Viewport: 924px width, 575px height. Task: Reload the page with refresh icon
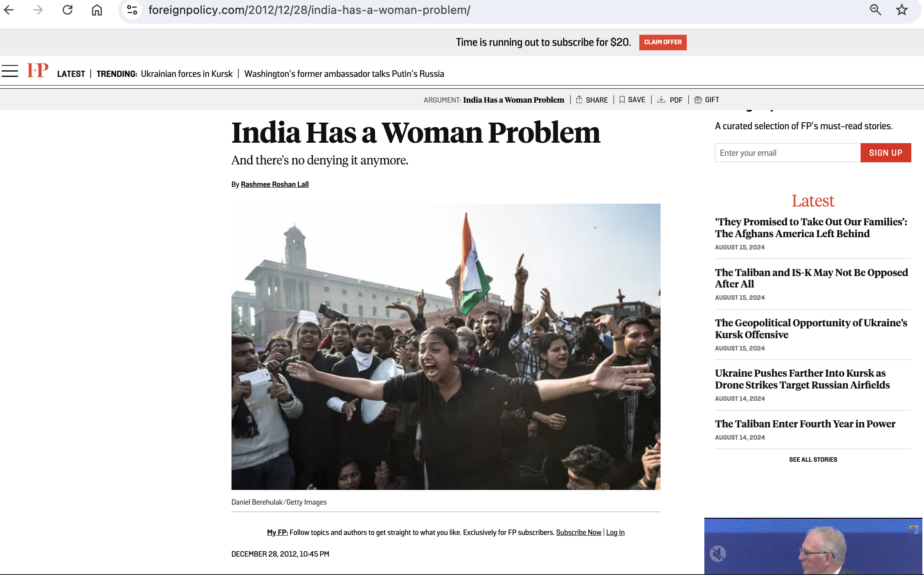(67, 10)
